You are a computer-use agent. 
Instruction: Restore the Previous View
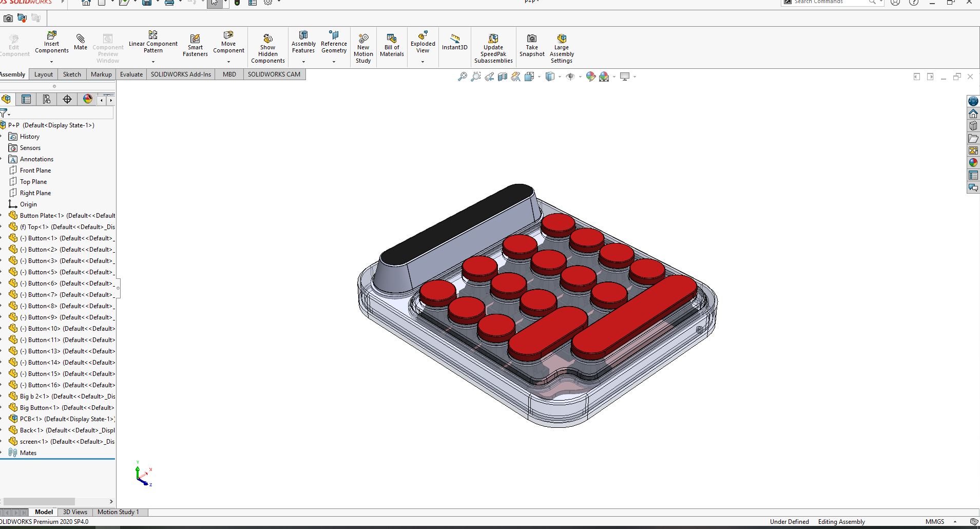click(x=489, y=77)
